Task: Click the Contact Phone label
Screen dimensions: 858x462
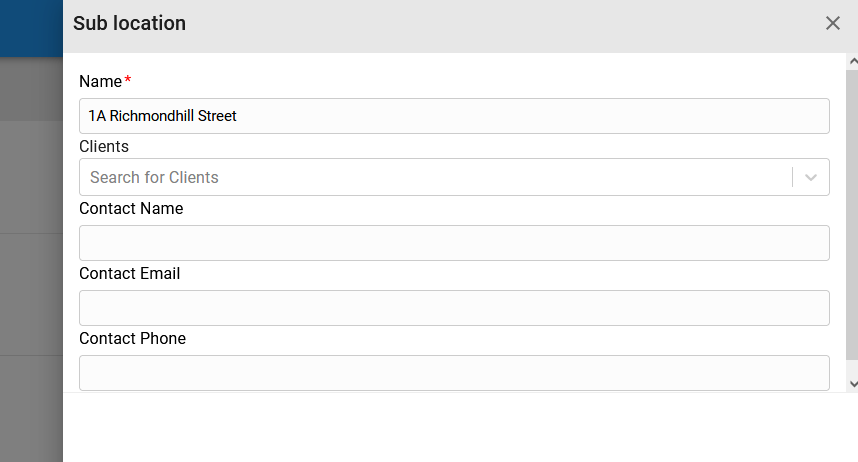Action: click(132, 339)
